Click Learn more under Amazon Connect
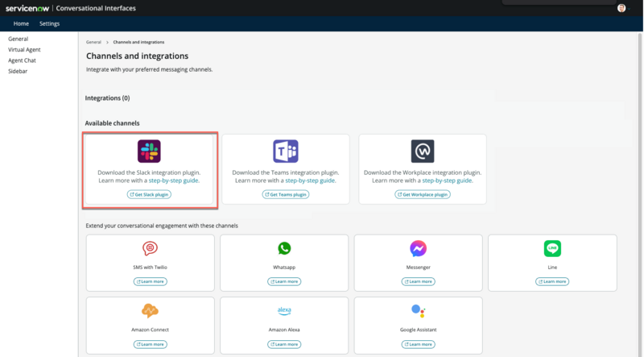This screenshot has height=357, width=644. 150,344
